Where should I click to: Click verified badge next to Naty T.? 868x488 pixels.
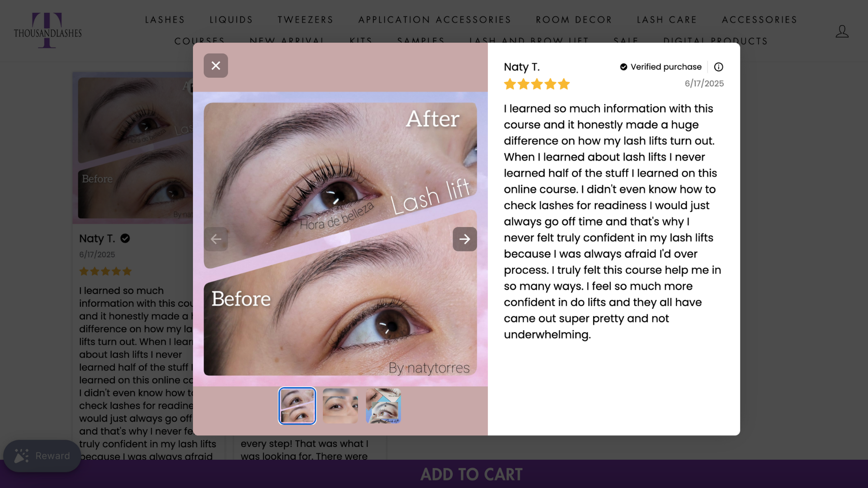click(x=125, y=238)
